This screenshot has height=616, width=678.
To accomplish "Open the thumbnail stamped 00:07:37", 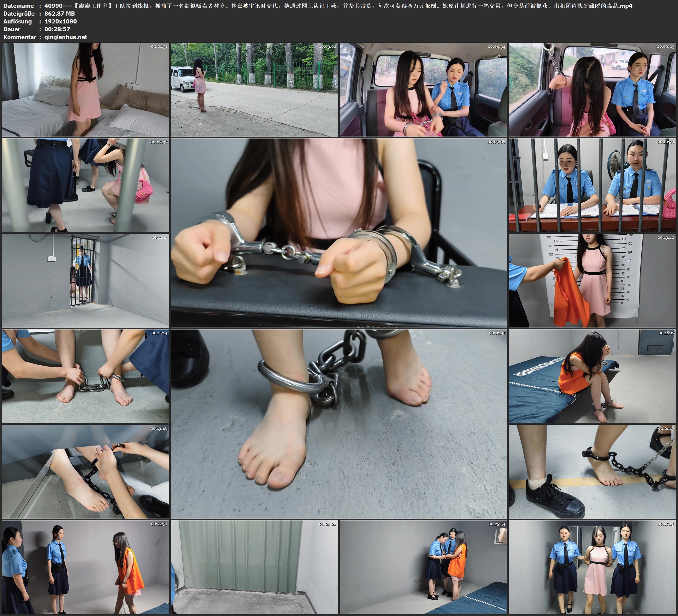I will point(85,185).
